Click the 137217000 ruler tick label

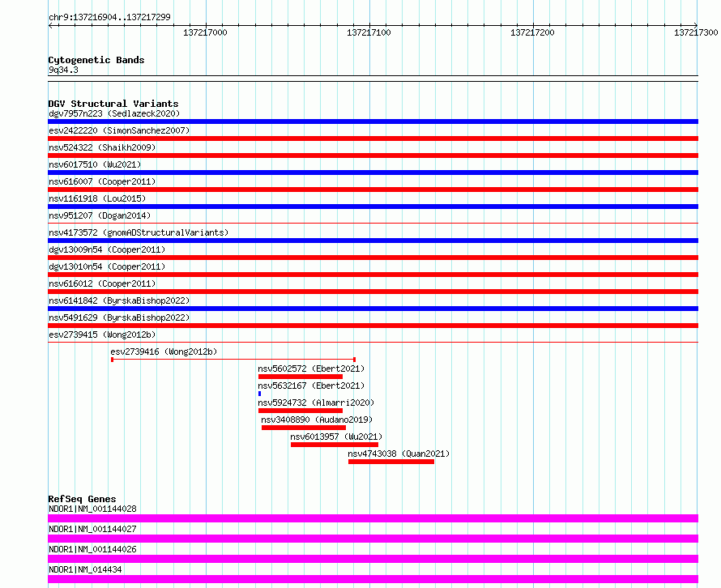205,32
